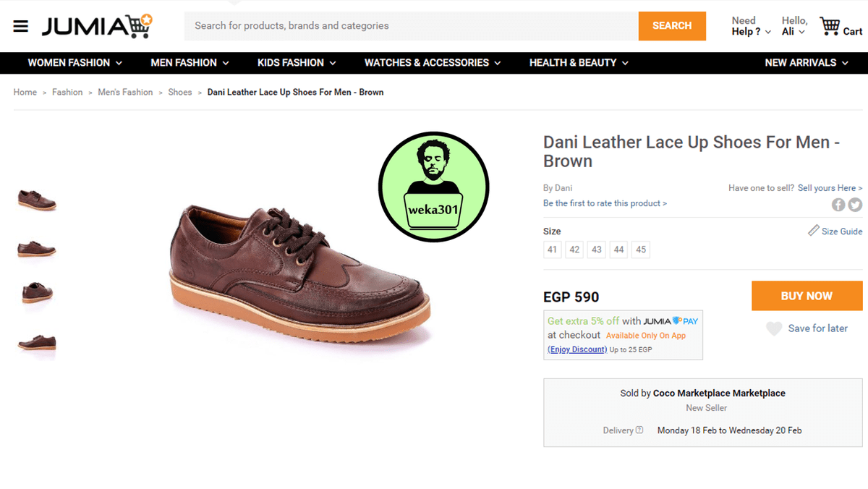Screen dimensions: 868x489
Task: Click the delivery info question mark icon
Action: (639, 430)
